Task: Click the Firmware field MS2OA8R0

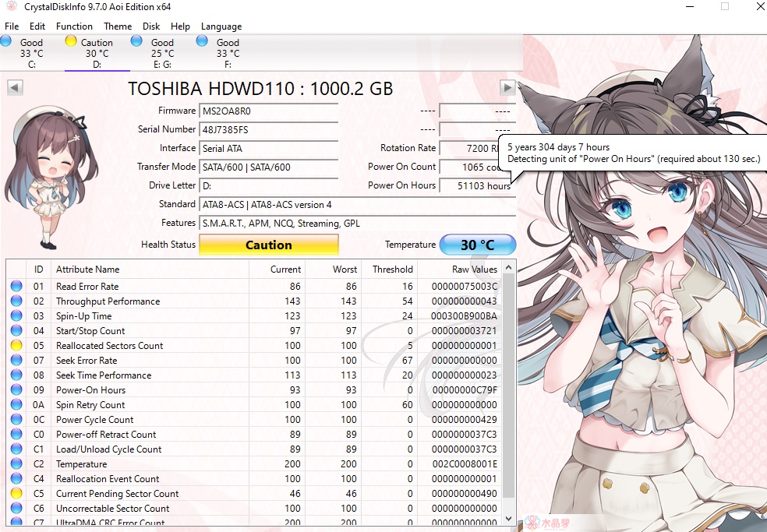Action: coord(269,111)
